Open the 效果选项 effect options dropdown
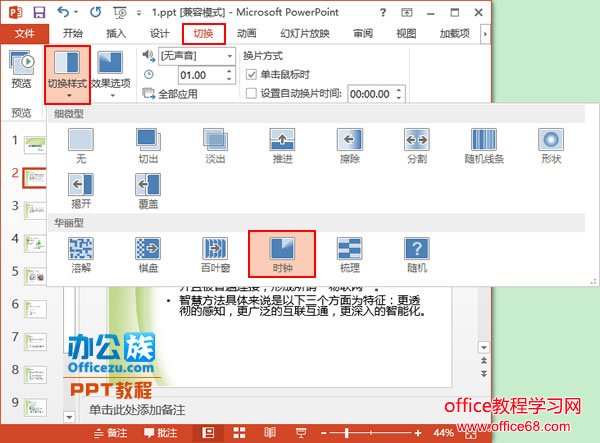This screenshot has height=443, width=600. coord(111,75)
